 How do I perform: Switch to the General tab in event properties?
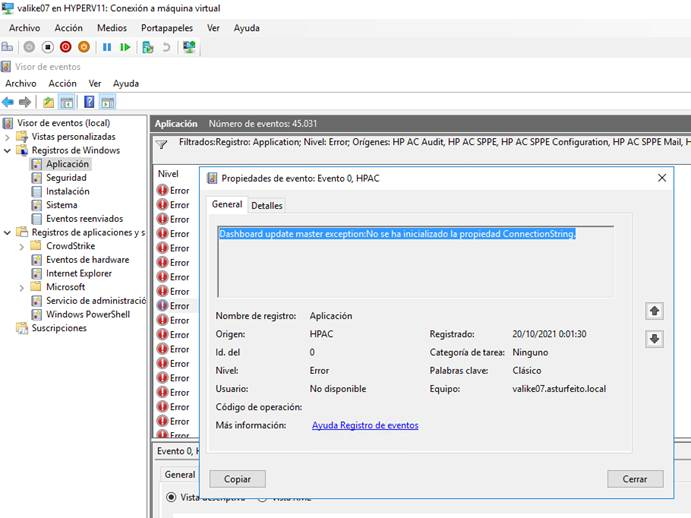[x=227, y=205]
